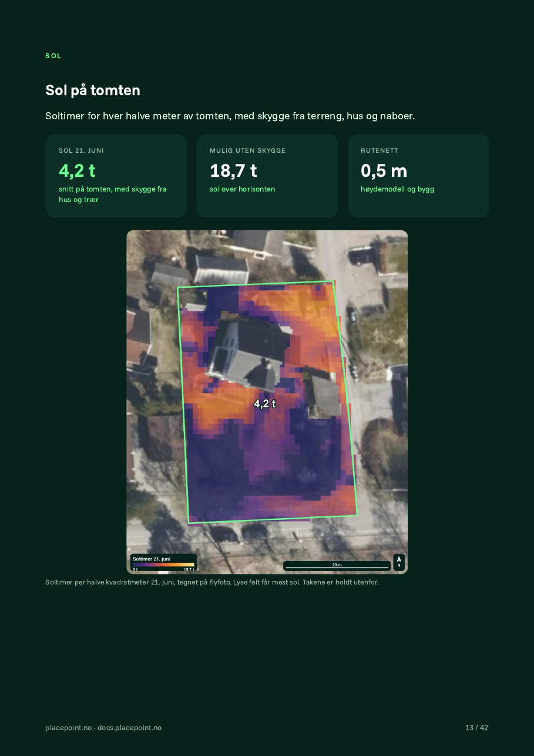Click the page number 13 / 42

click(x=476, y=728)
